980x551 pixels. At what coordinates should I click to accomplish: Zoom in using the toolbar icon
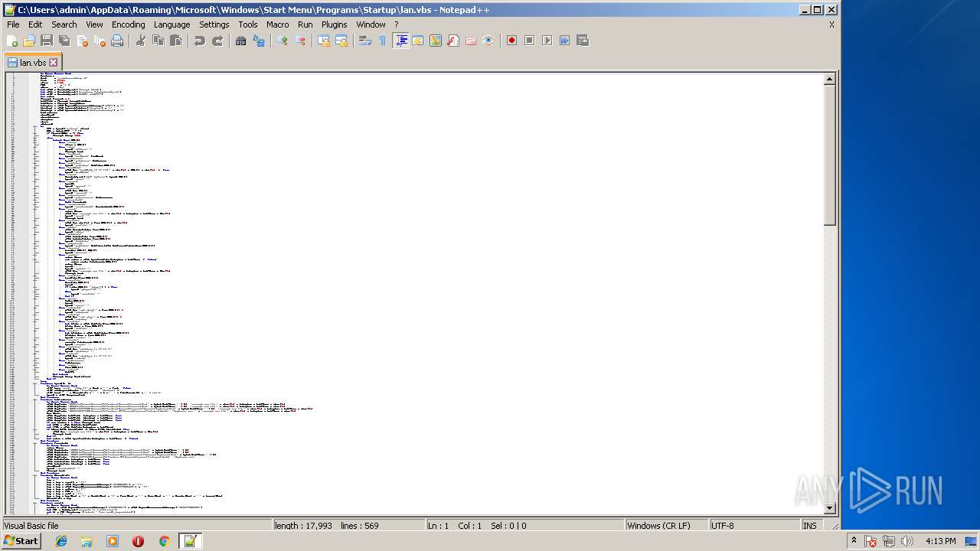point(283,41)
